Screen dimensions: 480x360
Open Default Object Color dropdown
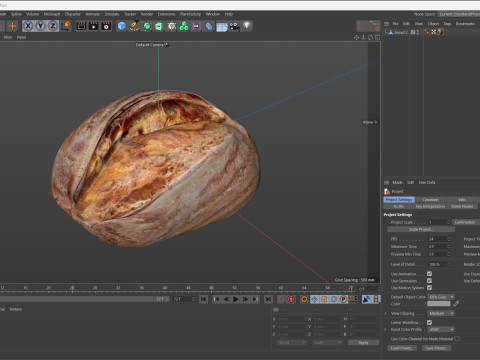point(441,297)
